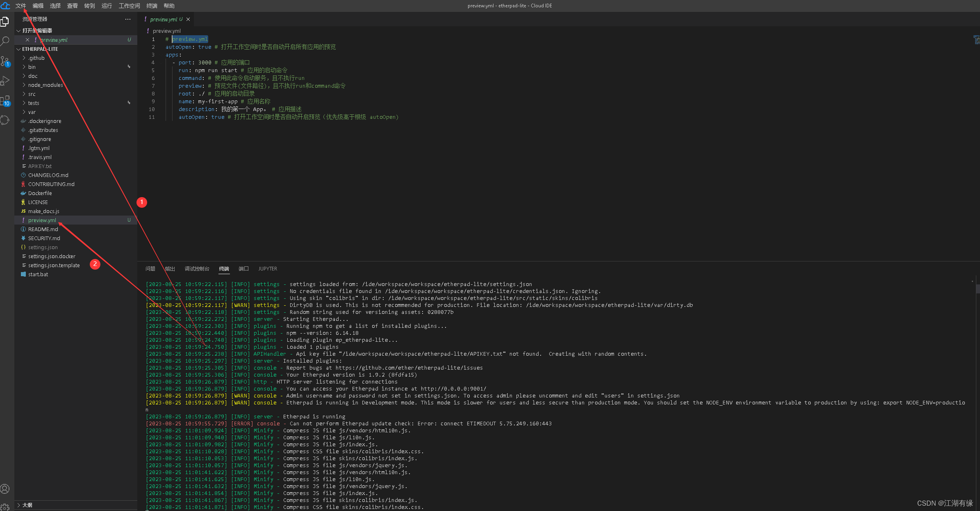Click the github issues URL in terminal
The height and width of the screenshot is (511, 980).
click(x=409, y=368)
